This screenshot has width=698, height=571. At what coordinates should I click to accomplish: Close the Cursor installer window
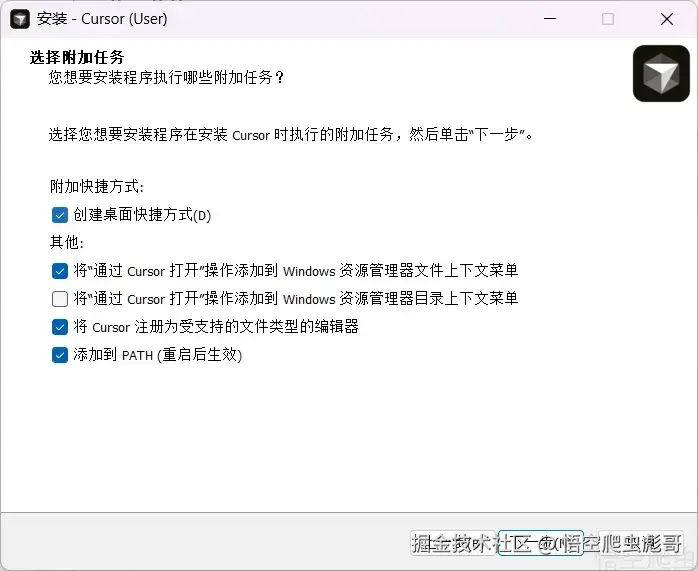667,19
